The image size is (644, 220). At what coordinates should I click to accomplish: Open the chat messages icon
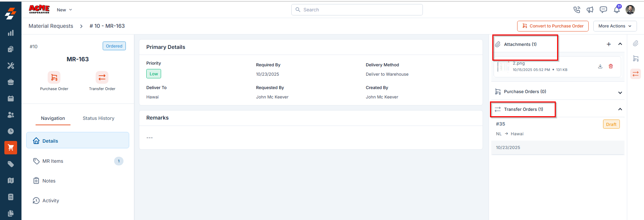[x=603, y=10]
